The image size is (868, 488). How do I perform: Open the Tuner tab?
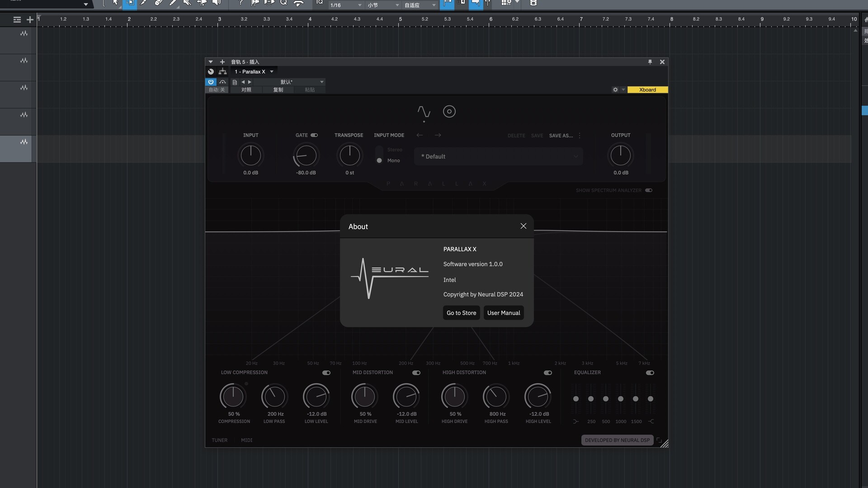pos(219,440)
